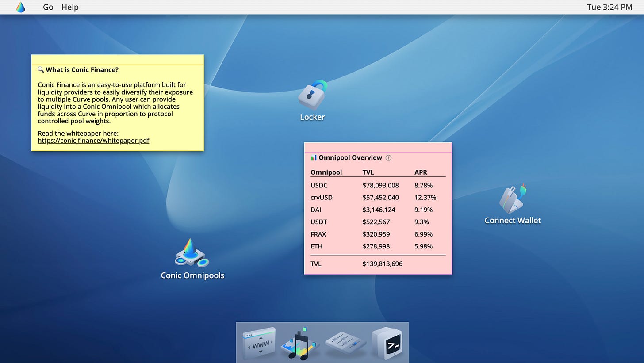Image resolution: width=644 pixels, height=363 pixels.
Task: Open the mixer sliders dock icon
Action: 345,344
